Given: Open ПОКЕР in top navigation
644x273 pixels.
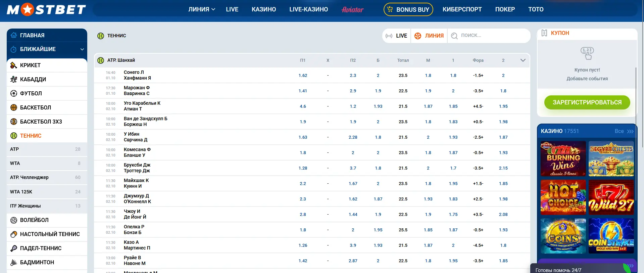Looking at the screenshot, I should click(x=505, y=9).
